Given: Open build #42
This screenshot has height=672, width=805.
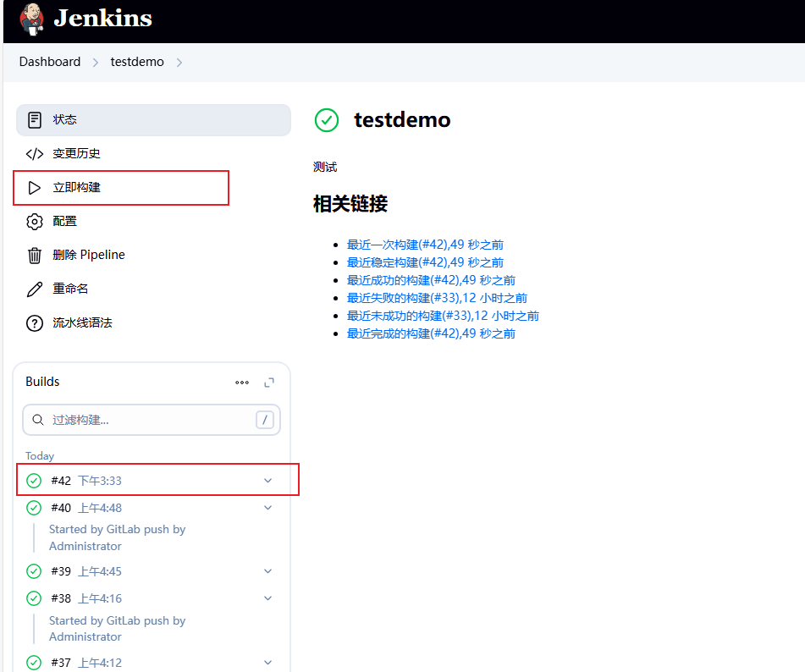Looking at the screenshot, I should [61, 481].
